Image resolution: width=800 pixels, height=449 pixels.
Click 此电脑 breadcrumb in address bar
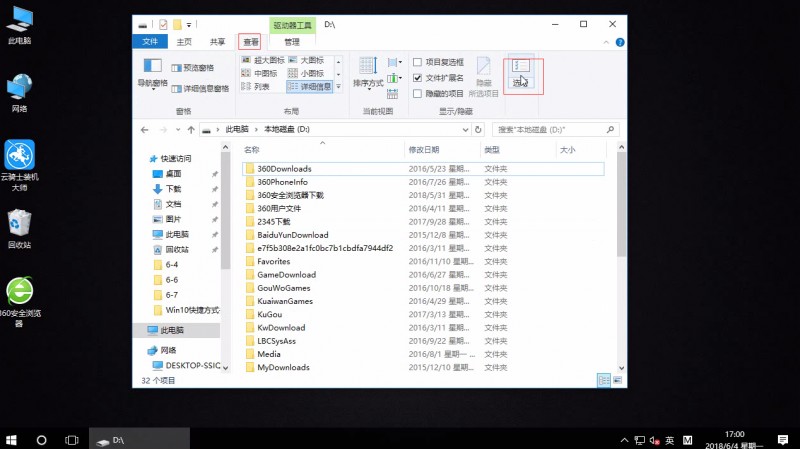pos(237,130)
